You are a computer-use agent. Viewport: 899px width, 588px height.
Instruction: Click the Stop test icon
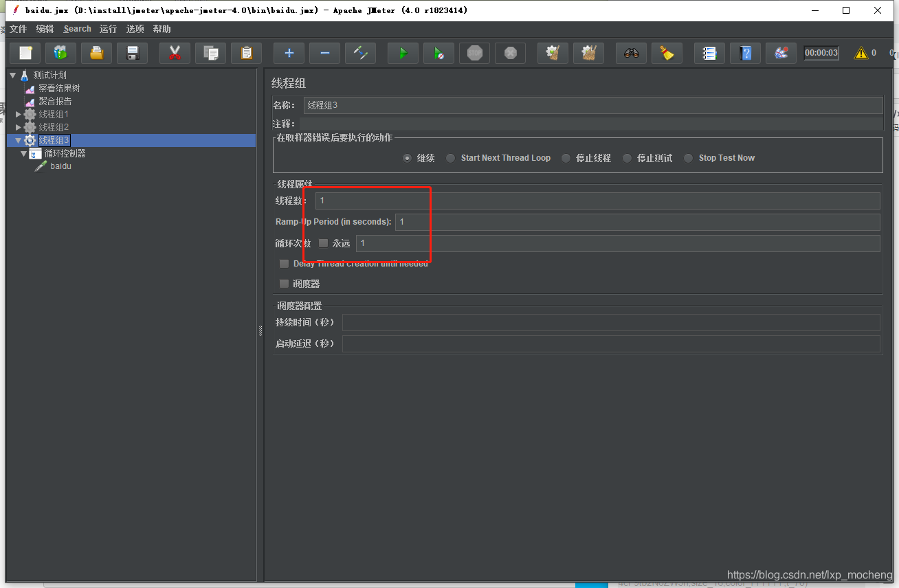pos(475,53)
